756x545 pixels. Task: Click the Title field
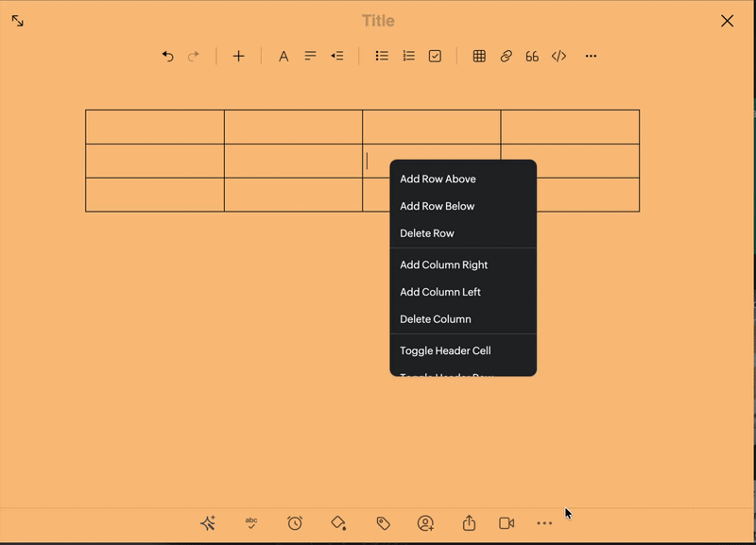coord(378,21)
